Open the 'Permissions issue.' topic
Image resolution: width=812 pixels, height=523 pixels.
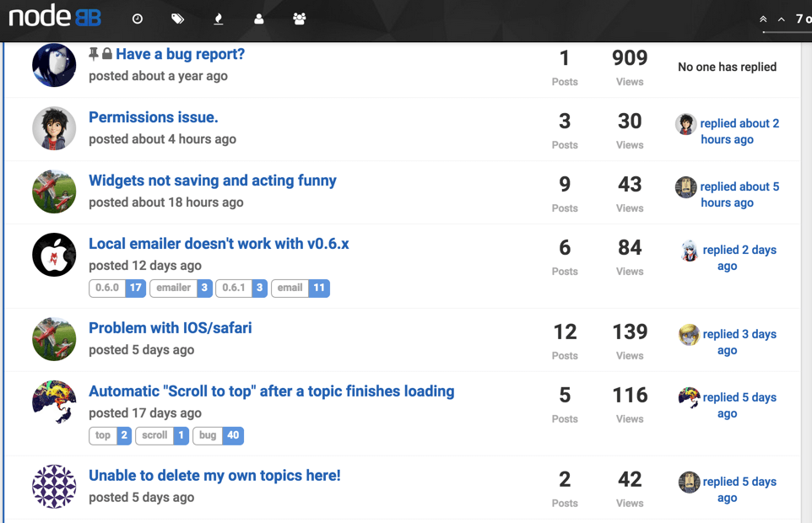tap(153, 117)
